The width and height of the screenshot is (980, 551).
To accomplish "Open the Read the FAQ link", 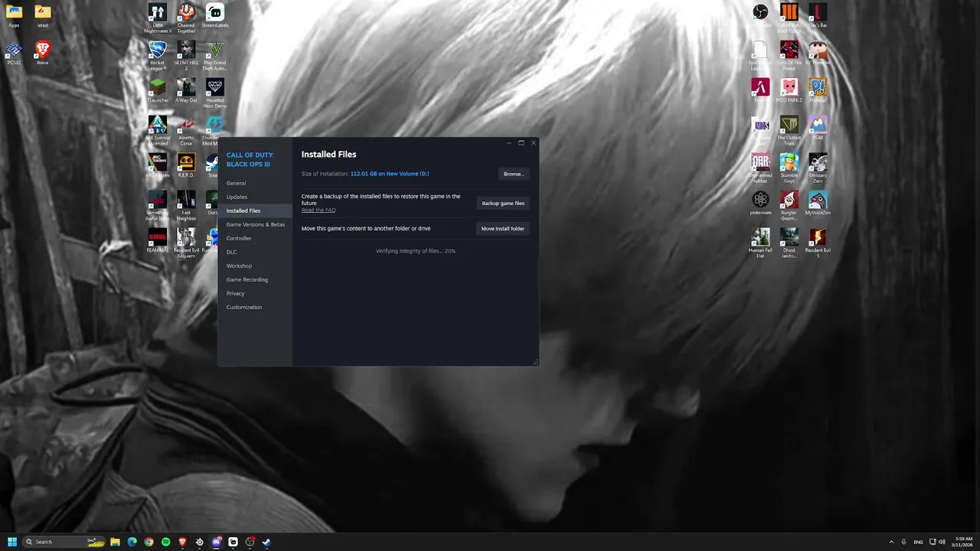I will click(318, 210).
